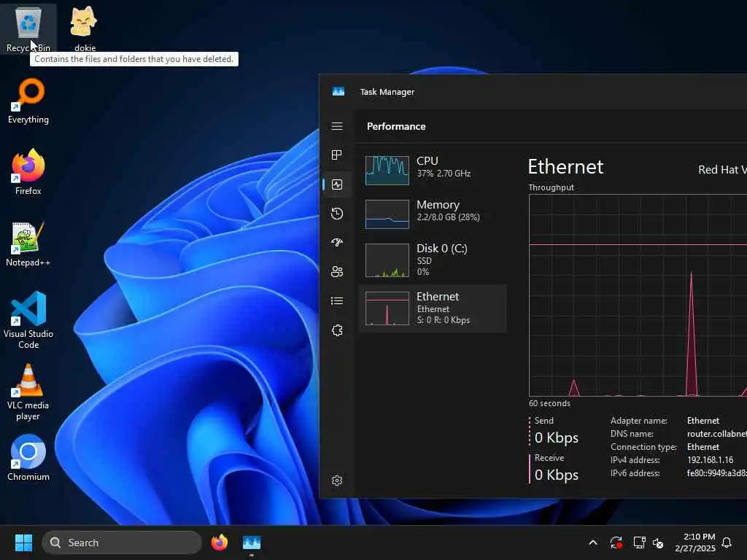Click the IPv4 address 192.168.1.16 value
This screenshot has height=560, width=747.
click(x=710, y=460)
